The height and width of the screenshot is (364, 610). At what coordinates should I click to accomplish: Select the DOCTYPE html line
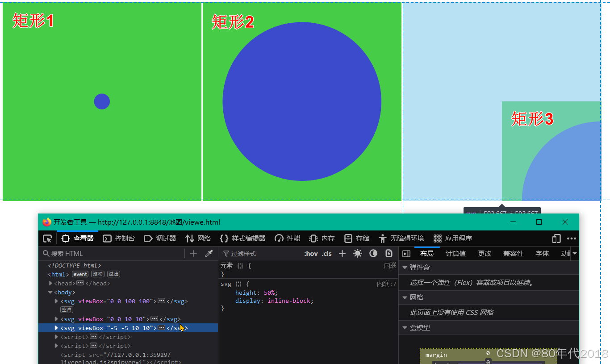coord(75,265)
